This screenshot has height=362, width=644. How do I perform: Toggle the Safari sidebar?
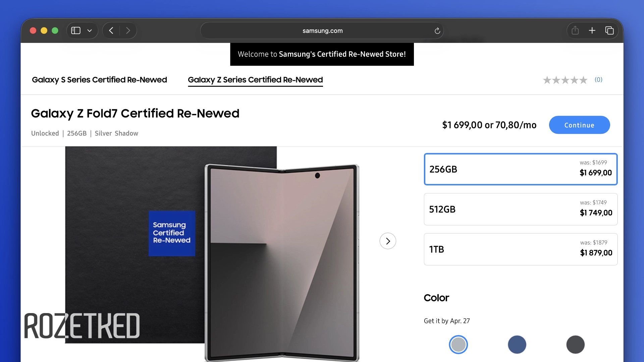click(x=76, y=30)
